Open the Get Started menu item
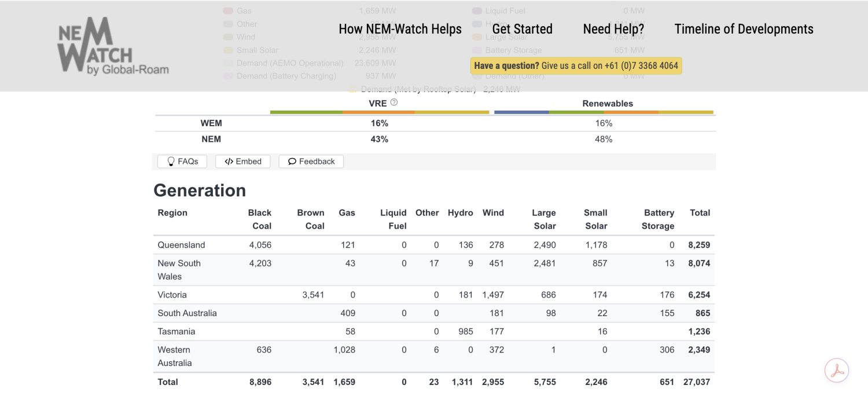This screenshot has width=868, height=407. (x=522, y=29)
